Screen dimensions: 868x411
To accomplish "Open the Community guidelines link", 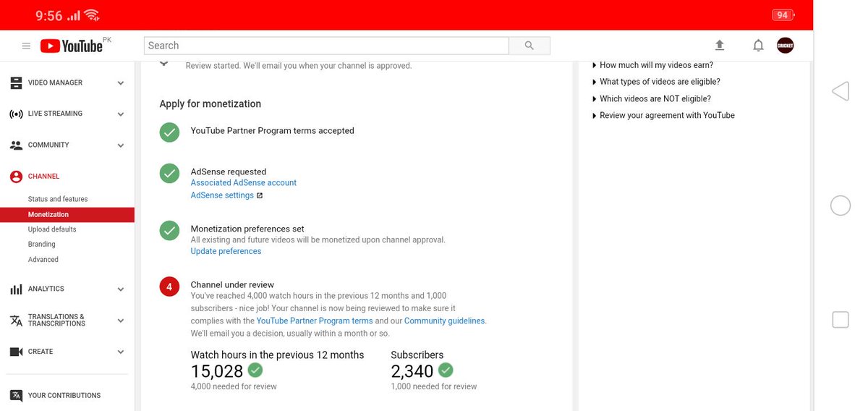I will [445, 321].
